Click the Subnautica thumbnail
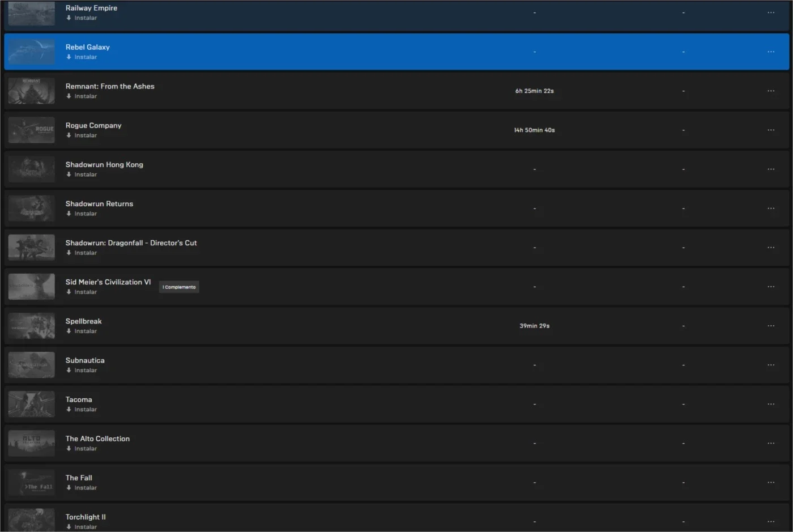Screen dimensions: 793x532 pyautogui.click(x=32, y=364)
